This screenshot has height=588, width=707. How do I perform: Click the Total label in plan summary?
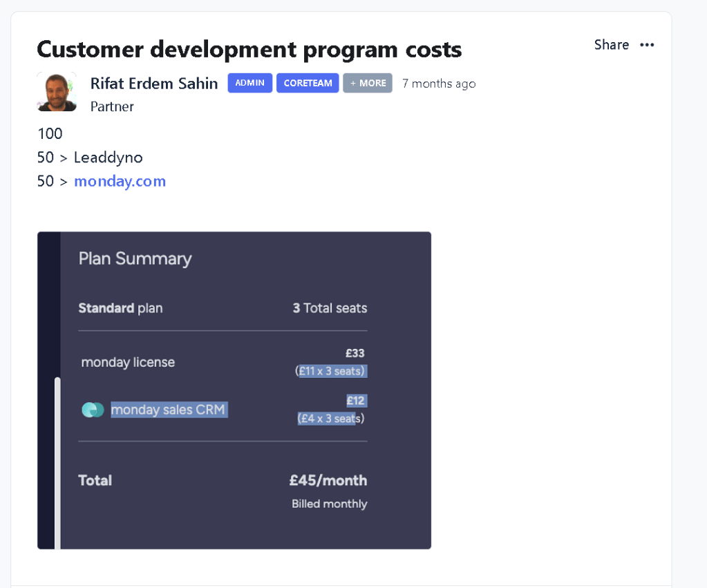[x=95, y=480]
